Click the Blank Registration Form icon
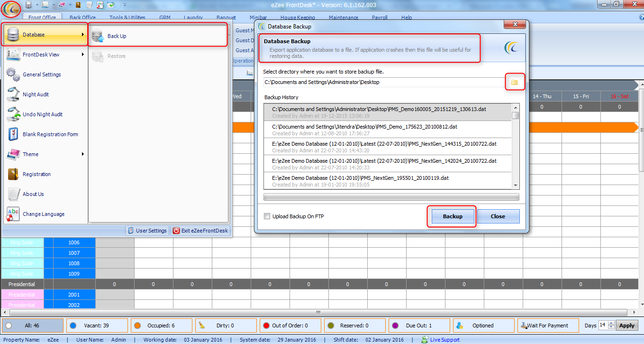644x344 pixels. point(13,134)
